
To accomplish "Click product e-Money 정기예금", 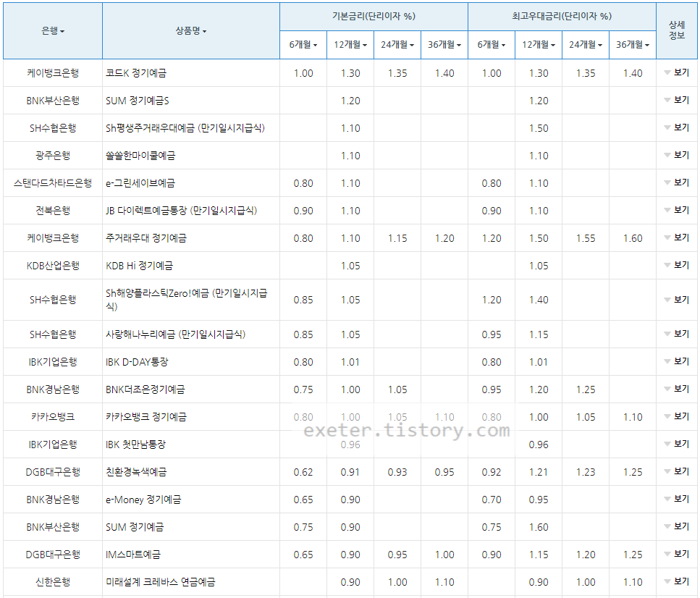I will pyautogui.click(x=143, y=500).
